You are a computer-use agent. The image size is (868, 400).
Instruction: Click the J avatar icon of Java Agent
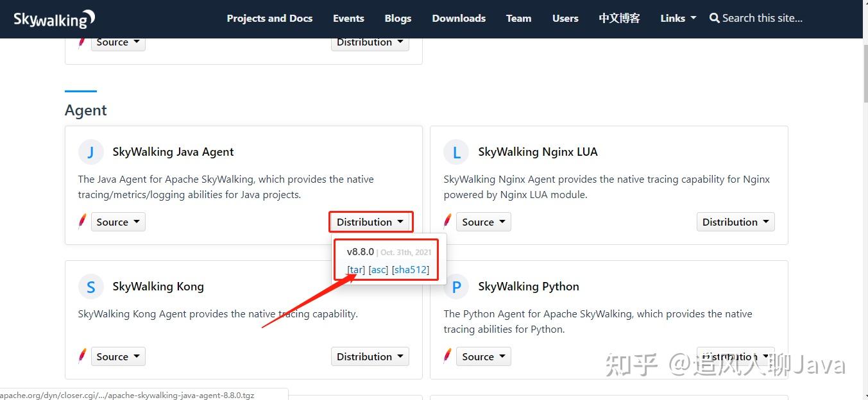coord(90,152)
